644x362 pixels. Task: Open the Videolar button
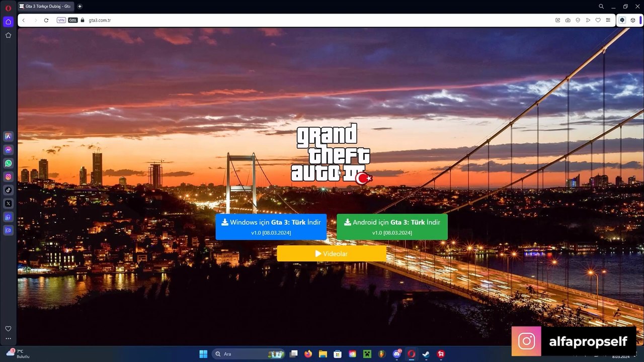pyautogui.click(x=332, y=253)
